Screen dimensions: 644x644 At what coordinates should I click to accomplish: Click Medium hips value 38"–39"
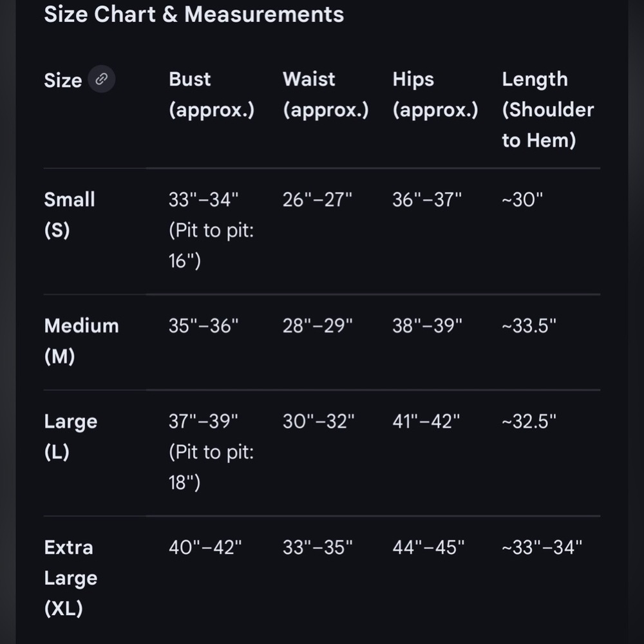coord(427,326)
